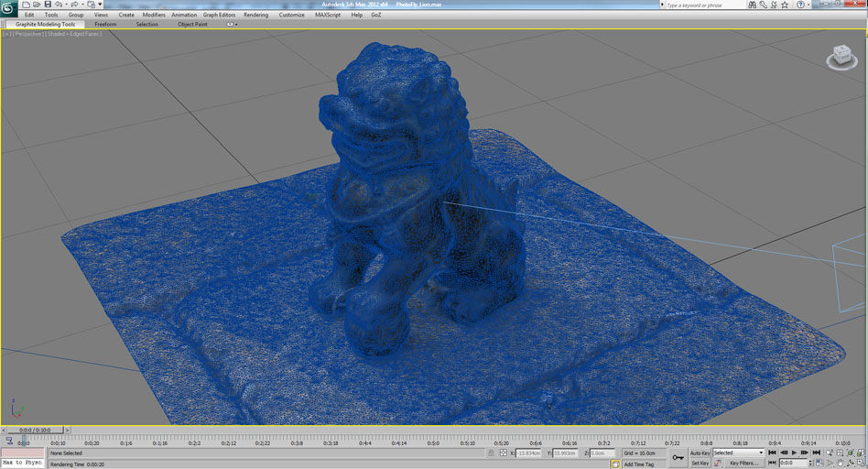Viewport: 868px width, 469px height.
Task: Open the Tools menu
Action: point(51,15)
